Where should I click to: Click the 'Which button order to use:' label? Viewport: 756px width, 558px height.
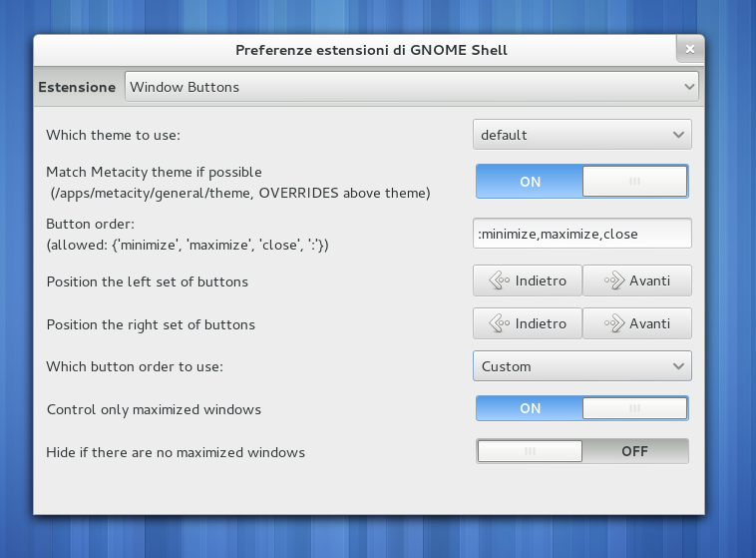[135, 367]
